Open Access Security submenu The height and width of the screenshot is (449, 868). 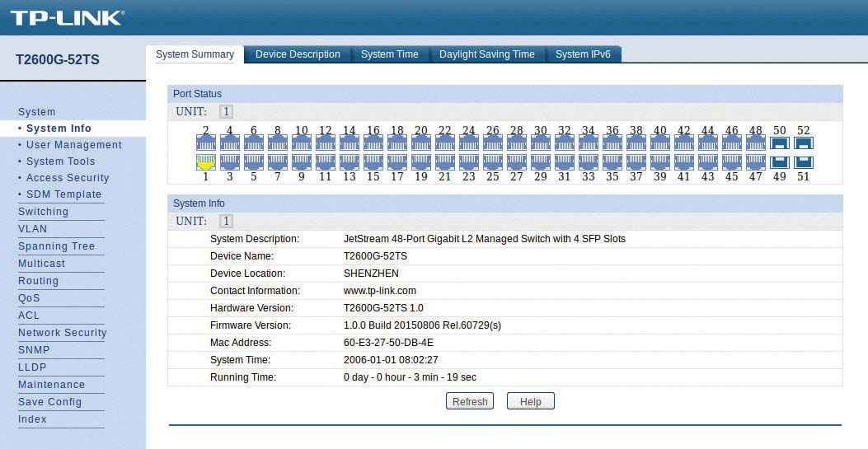click(x=68, y=177)
